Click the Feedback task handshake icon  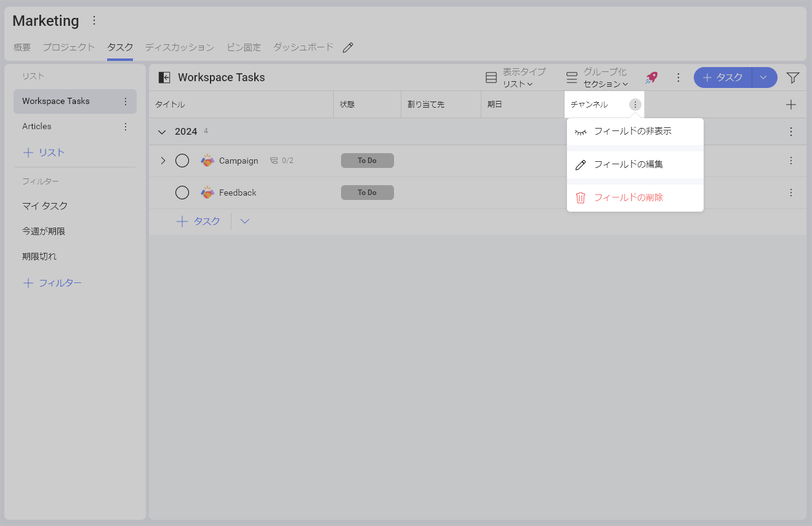(207, 193)
